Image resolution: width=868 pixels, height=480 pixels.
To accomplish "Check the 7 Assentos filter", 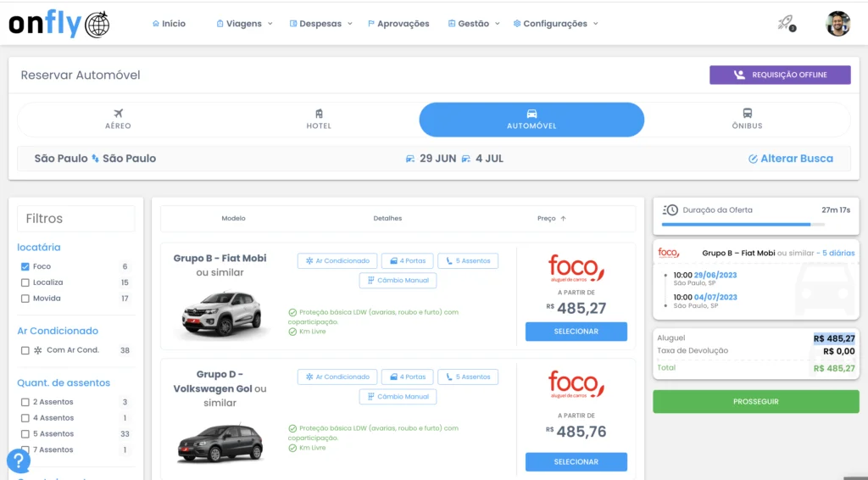I will [x=25, y=450].
